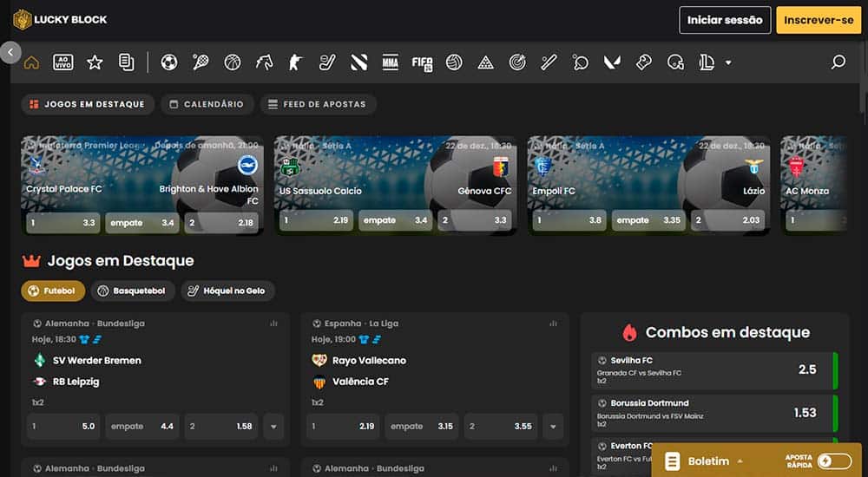Click the page vertical scrollbar
868x477 pixels.
coord(865,77)
